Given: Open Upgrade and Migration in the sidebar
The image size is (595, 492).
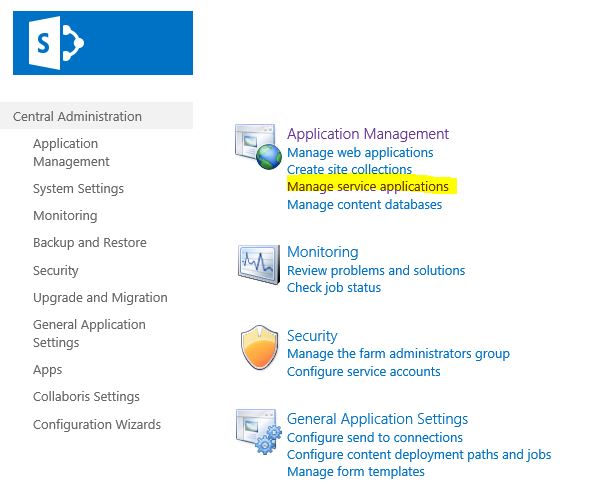Looking at the screenshot, I should [x=100, y=297].
